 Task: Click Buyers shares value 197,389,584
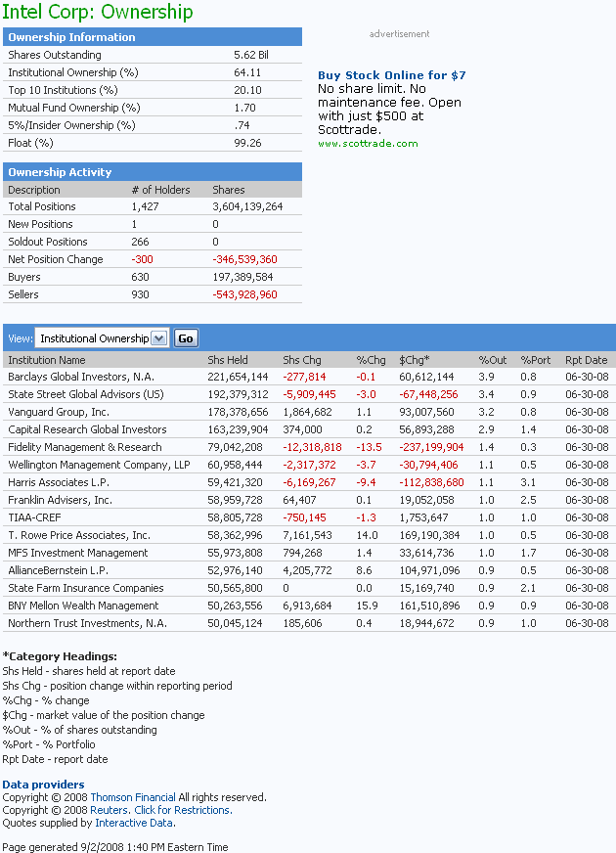tap(242, 277)
